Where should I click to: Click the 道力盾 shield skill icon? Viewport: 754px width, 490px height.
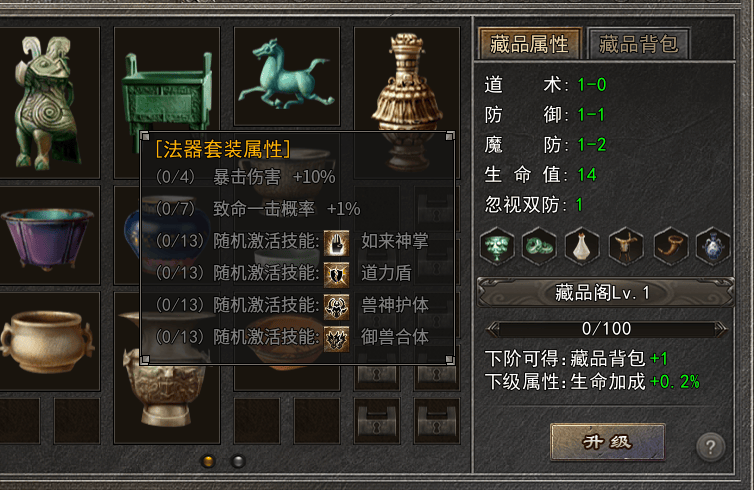click(x=336, y=275)
